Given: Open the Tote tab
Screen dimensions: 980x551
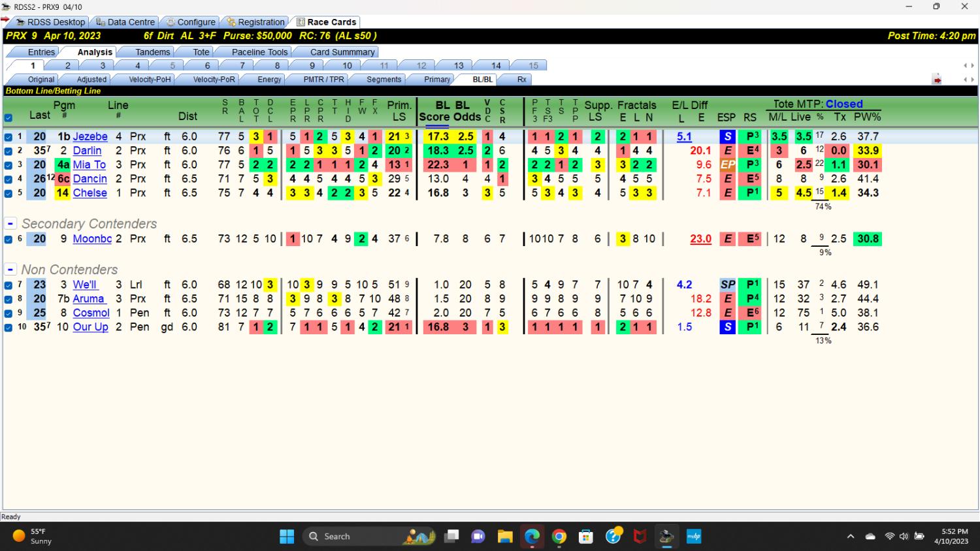Looking at the screenshot, I should point(201,52).
